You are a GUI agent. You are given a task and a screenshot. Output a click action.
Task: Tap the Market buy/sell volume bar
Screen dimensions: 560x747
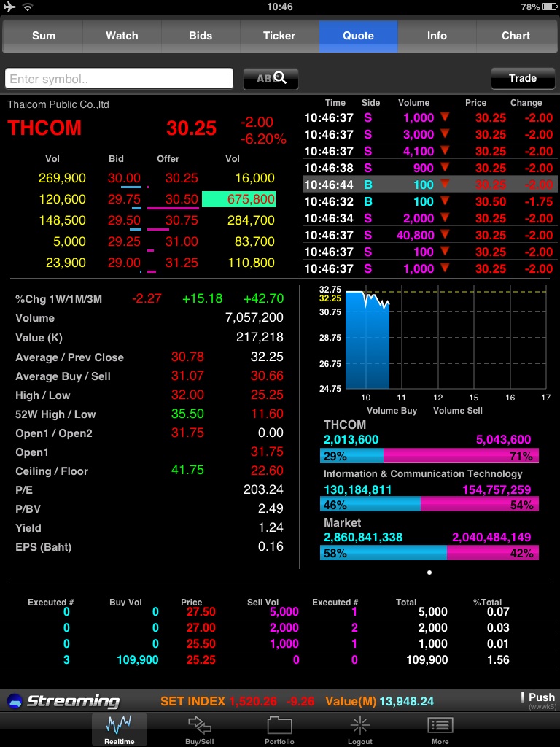click(429, 553)
